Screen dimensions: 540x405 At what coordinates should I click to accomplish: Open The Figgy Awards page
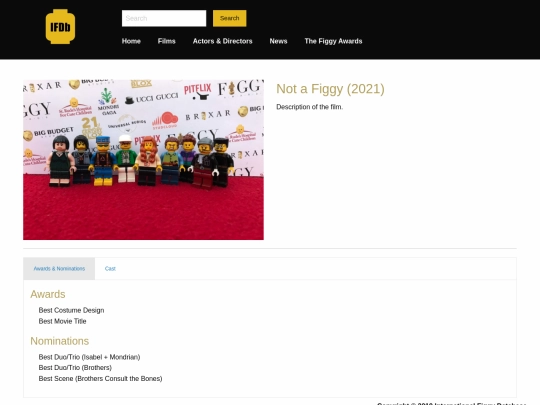(x=333, y=41)
